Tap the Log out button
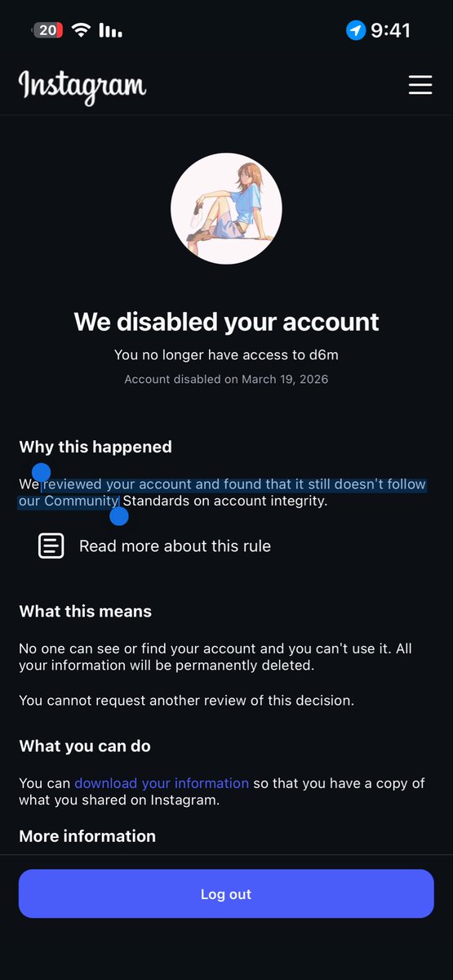 point(226,894)
